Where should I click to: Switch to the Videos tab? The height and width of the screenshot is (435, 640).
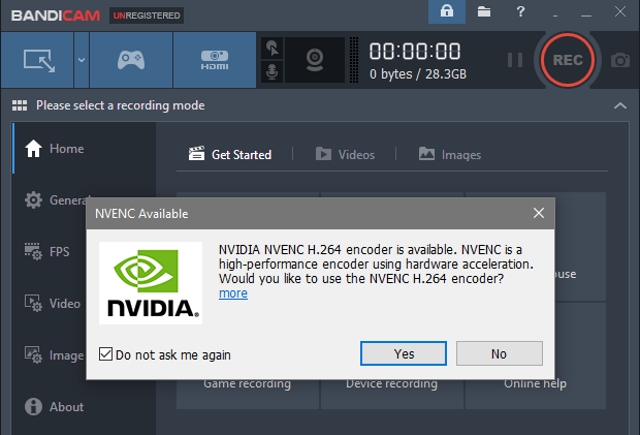345,155
